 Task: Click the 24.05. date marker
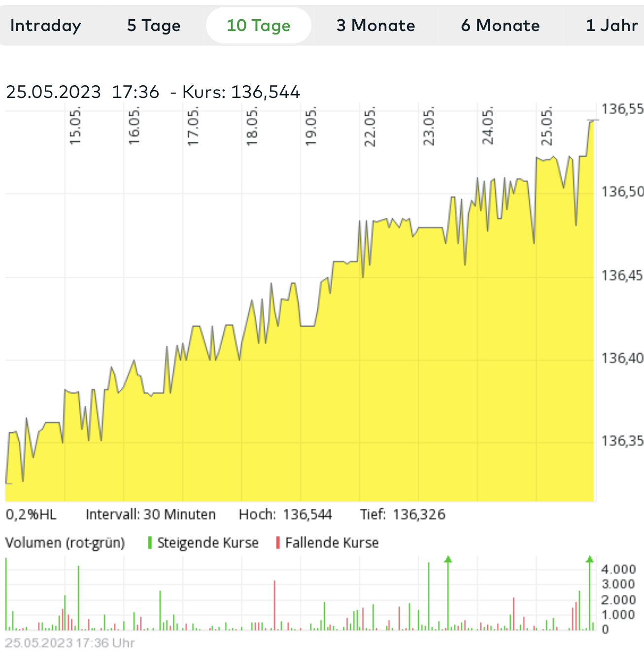488,127
